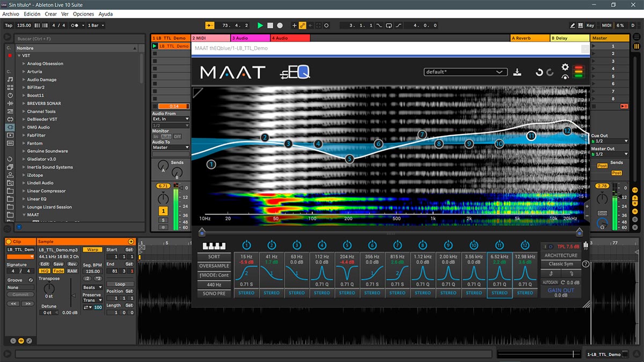Screen dimensions: 644x362
Task: Open the Sounds category in browser sidebar
Action: click(x=10, y=79)
